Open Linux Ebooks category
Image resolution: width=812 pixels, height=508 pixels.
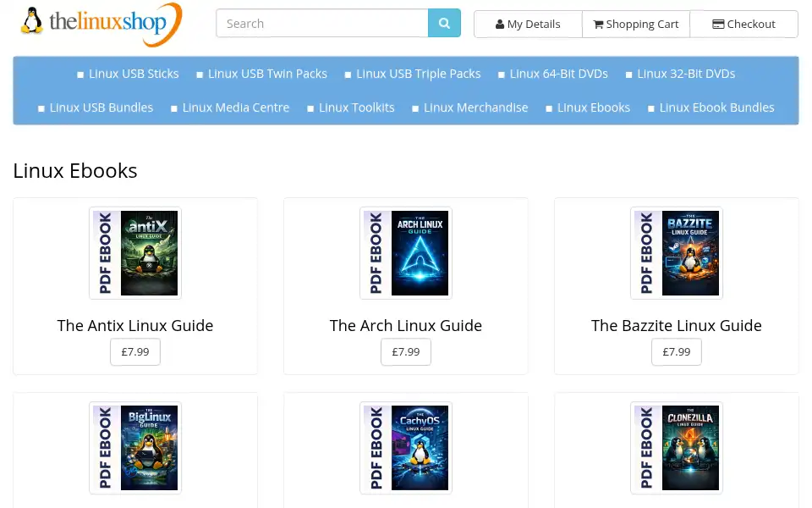pyautogui.click(x=594, y=108)
